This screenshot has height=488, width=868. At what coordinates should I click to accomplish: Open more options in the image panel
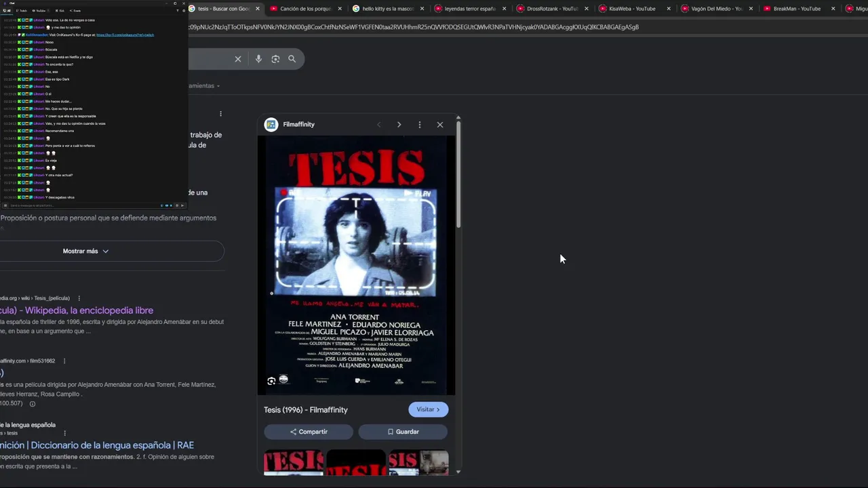coord(420,125)
